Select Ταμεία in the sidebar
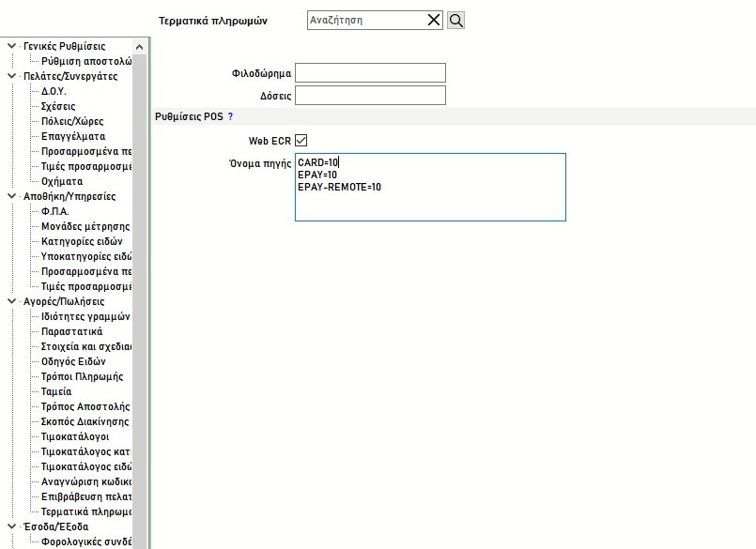 pyautogui.click(x=56, y=391)
